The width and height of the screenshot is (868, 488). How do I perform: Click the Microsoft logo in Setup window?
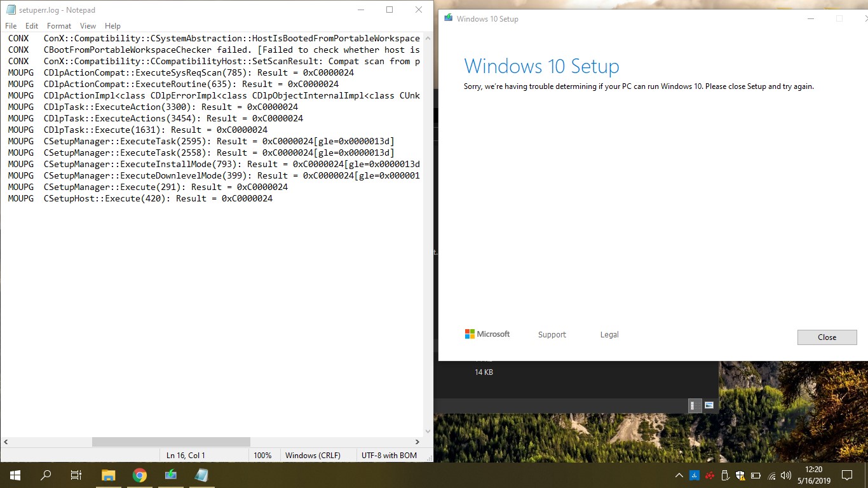[487, 334]
